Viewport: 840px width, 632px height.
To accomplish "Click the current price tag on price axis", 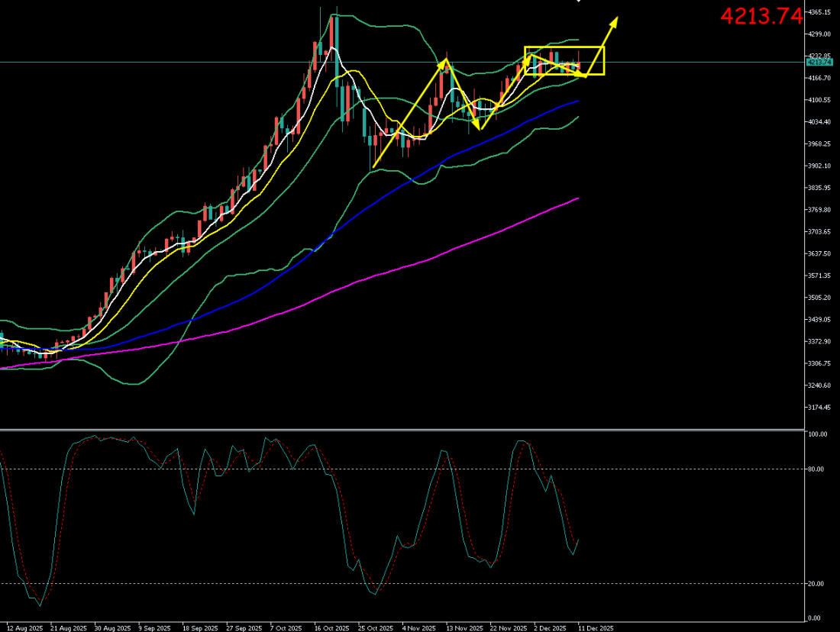I will tap(819, 63).
